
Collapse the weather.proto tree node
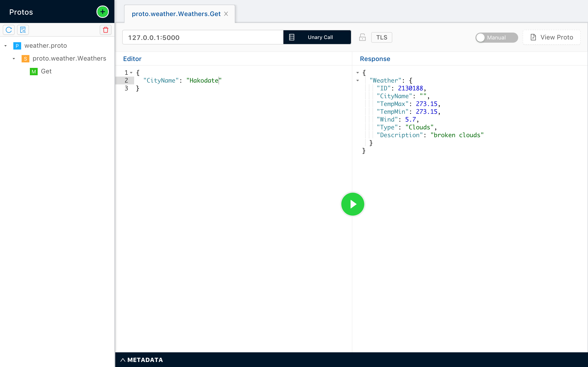(x=6, y=46)
